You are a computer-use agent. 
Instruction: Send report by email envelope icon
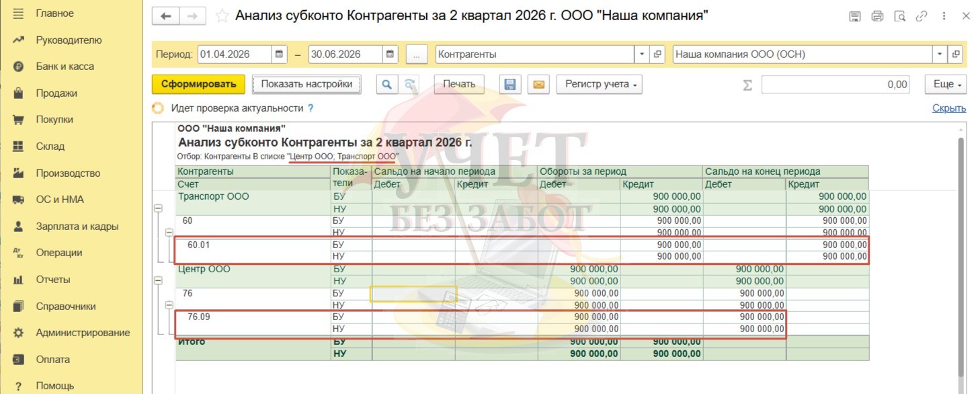pos(539,84)
